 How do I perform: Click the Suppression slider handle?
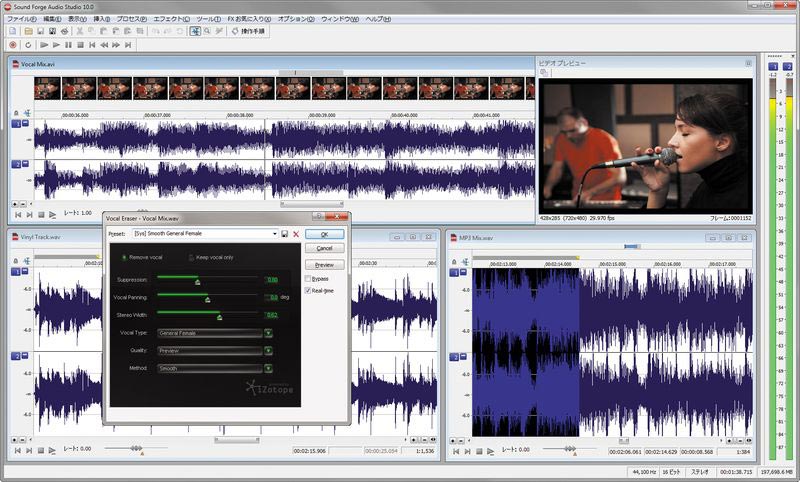(x=198, y=282)
